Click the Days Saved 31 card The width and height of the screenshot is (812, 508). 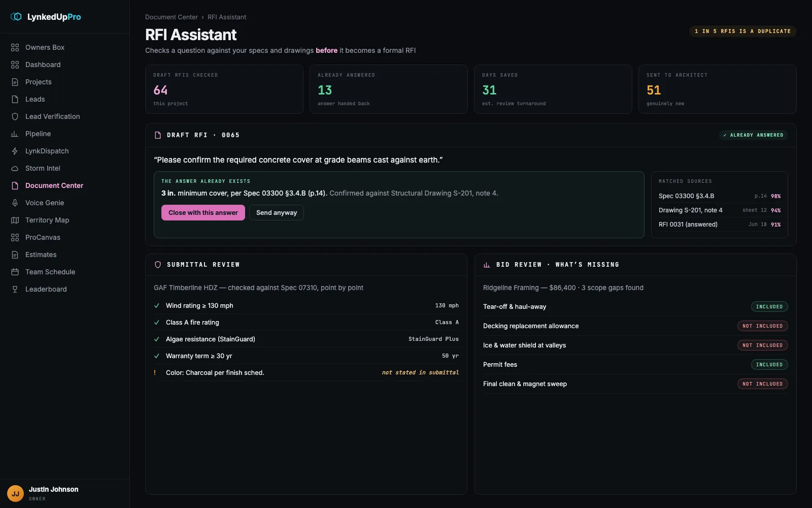(553, 89)
